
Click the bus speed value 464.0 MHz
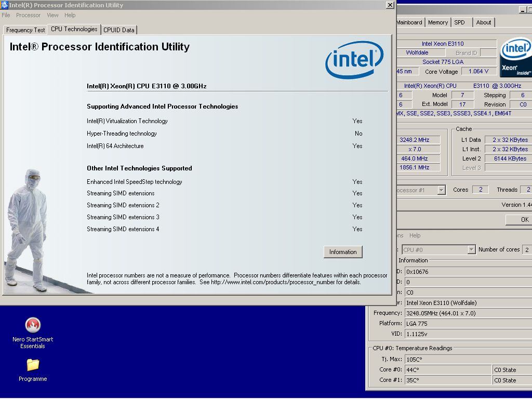click(418, 158)
